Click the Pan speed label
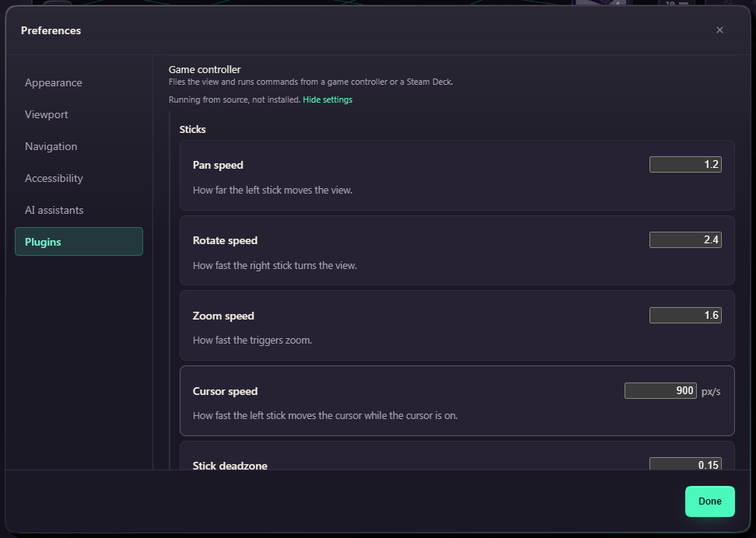Screen dimensions: 756x538 pos(218,165)
